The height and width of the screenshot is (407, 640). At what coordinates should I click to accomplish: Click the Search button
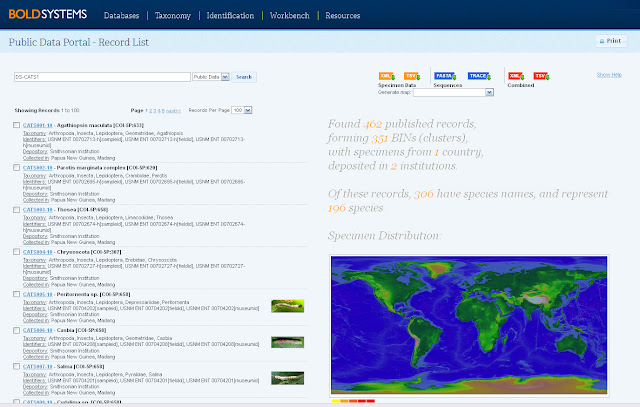coord(244,77)
